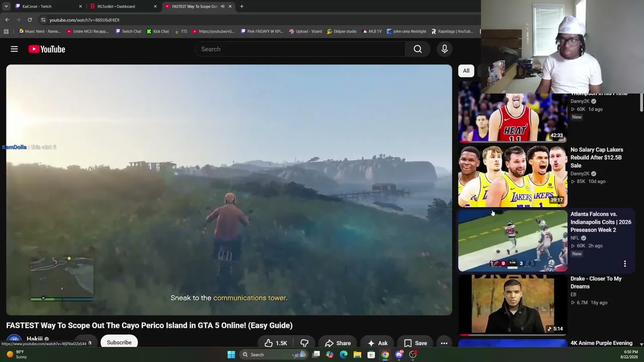
Task: Click the search magnifier button
Action: pos(418,49)
